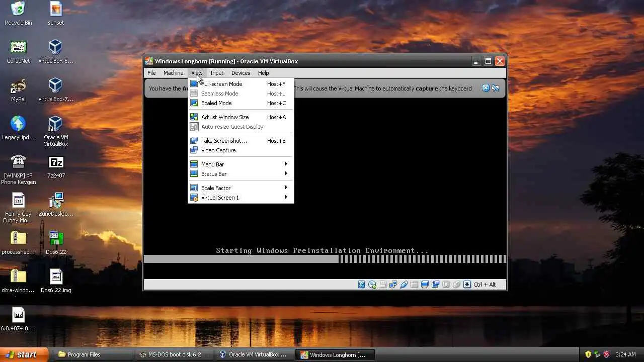Screen dimensions: 644x362
Task: Open the File menu in VirtualBox window
Action: point(151,73)
